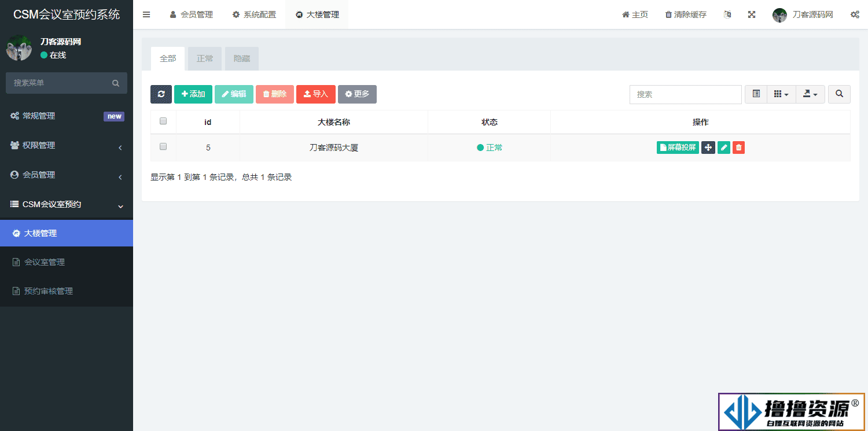Screen dimensions: 868x431
Task: Open the 刀客源码网 user menu in top bar
Action: point(803,14)
